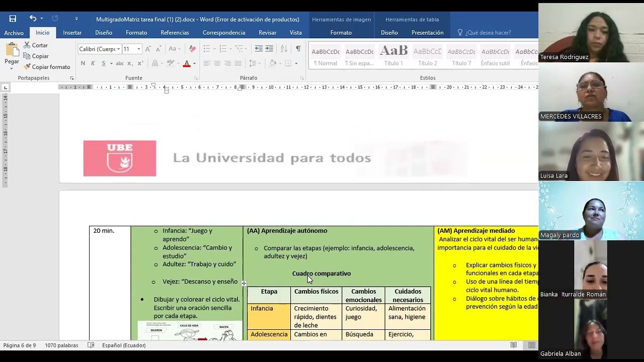The width and height of the screenshot is (644, 362).
Task: Apply text highlight color
Action: [171, 63]
